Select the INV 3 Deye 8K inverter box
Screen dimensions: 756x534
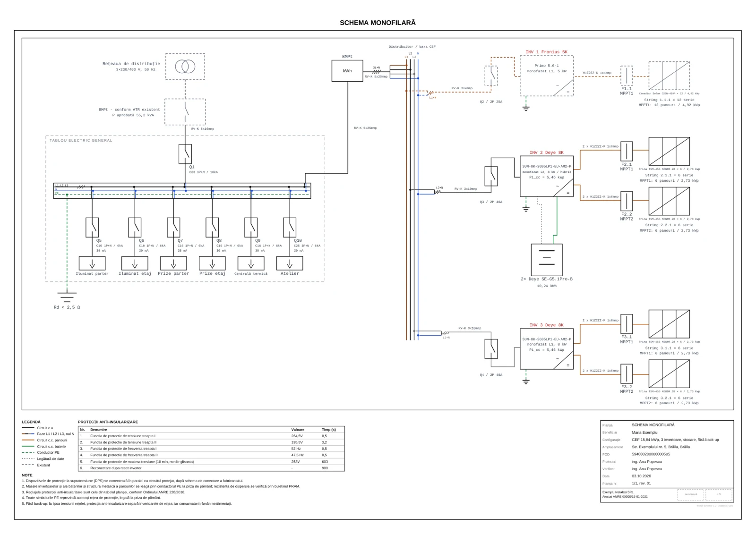coord(547,349)
